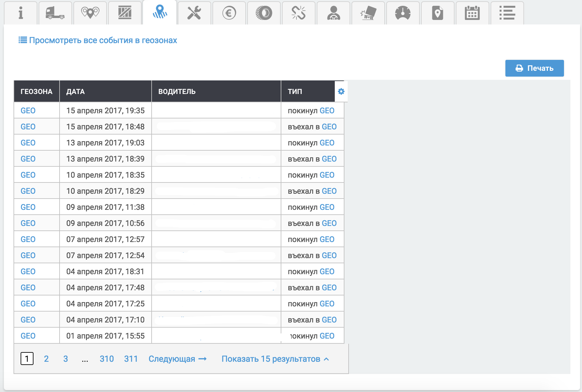Open GEO link in the 15 апреля 19:35 row
This screenshot has width=582, height=392.
click(x=28, y=111)
